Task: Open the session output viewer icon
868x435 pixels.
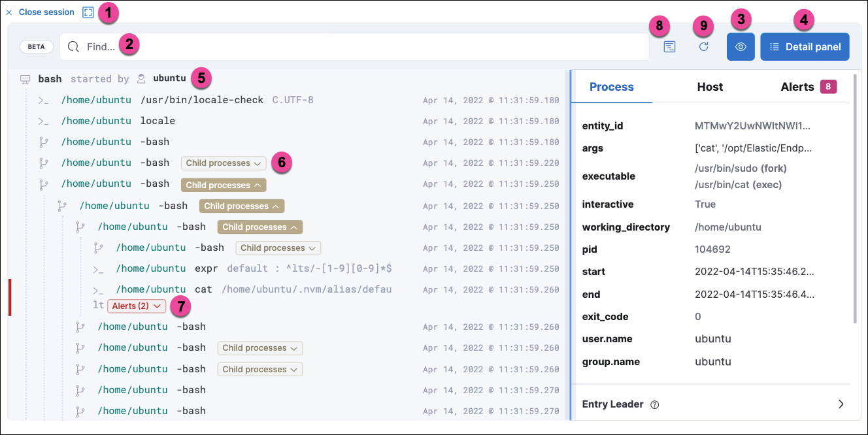Action: click(x=669, y=47)
